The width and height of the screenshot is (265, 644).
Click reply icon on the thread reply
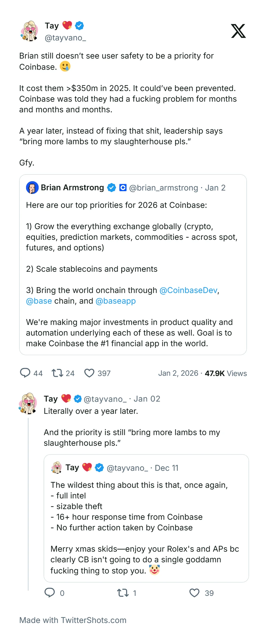pos(49,593)
